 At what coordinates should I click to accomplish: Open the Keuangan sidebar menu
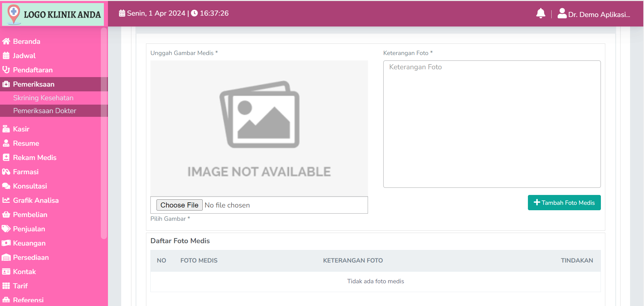pos(29,243)
